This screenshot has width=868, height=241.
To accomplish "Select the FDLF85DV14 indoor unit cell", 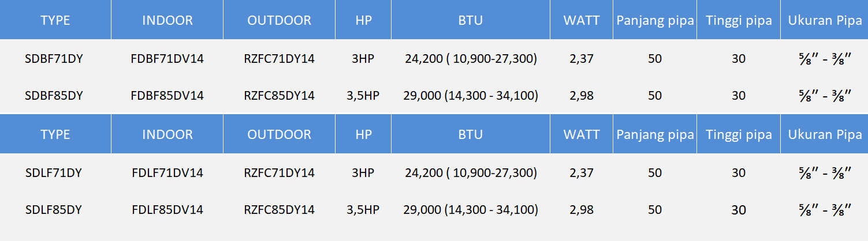I will [167, 210].
